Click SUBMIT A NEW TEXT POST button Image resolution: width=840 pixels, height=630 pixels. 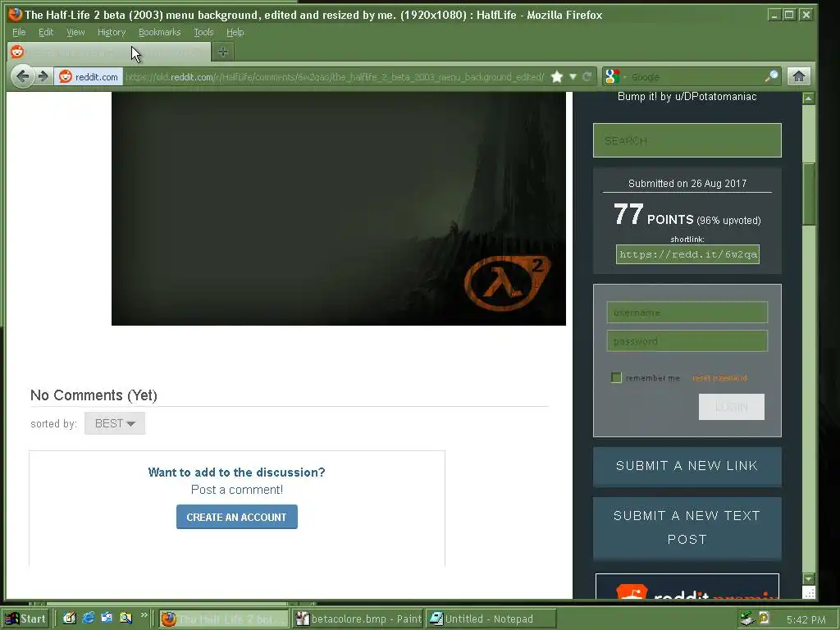pyautogui.click(x=687, y=527)
